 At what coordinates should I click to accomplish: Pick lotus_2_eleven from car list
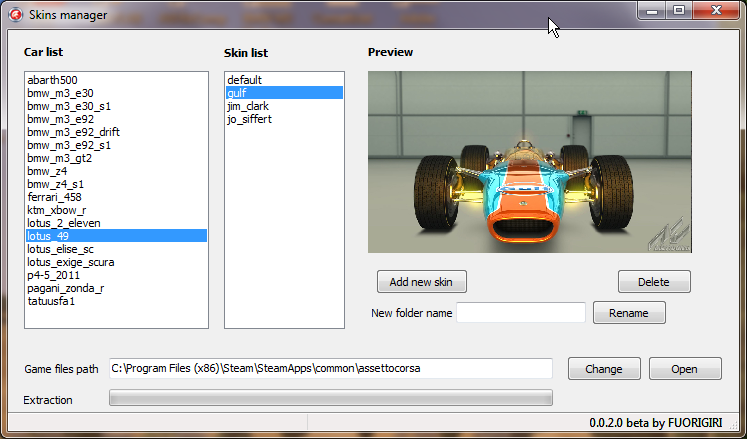(x=116, y=223)
